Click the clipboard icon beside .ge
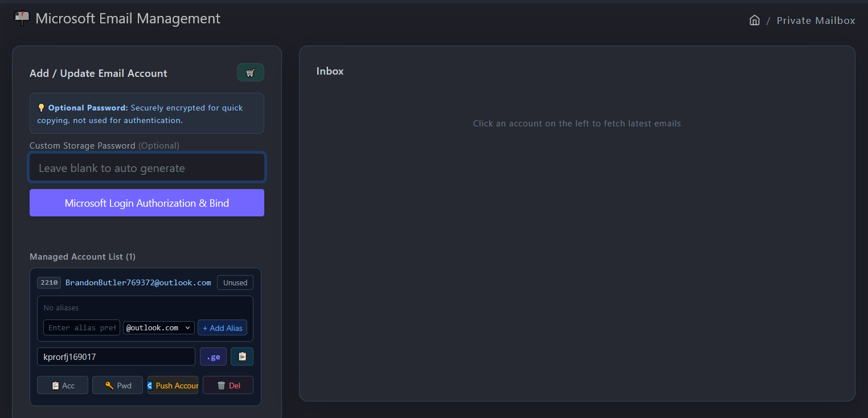The image size is (868, 418). pos(242,356)
